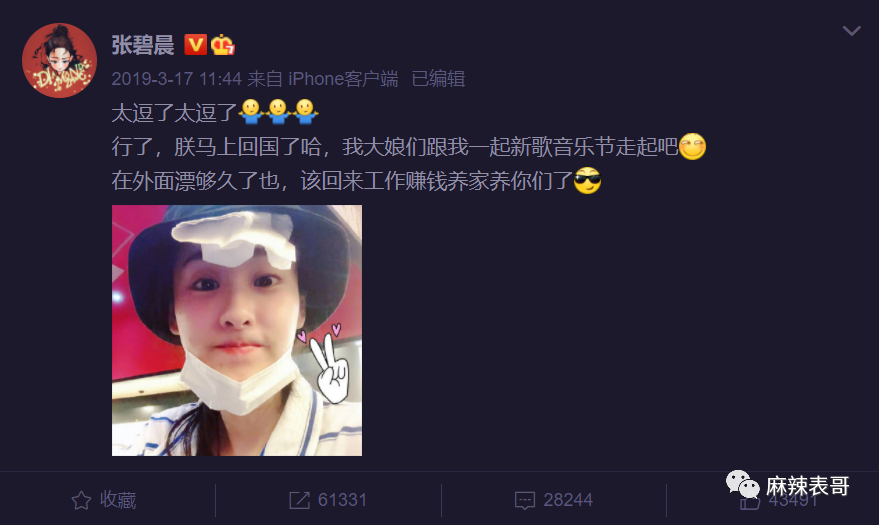Click the smiling blush emoji after 走起吧
Screen dimensions: 879x525
coord(692,146)
